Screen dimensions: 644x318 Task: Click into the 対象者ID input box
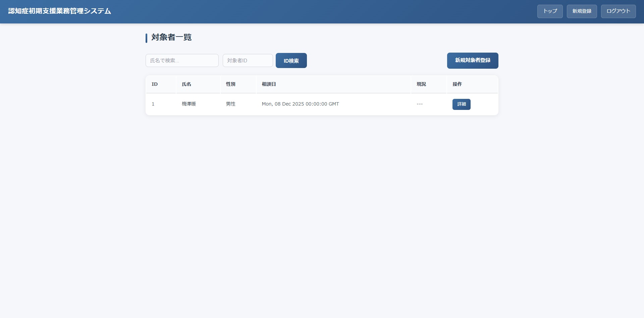[248, 61]
